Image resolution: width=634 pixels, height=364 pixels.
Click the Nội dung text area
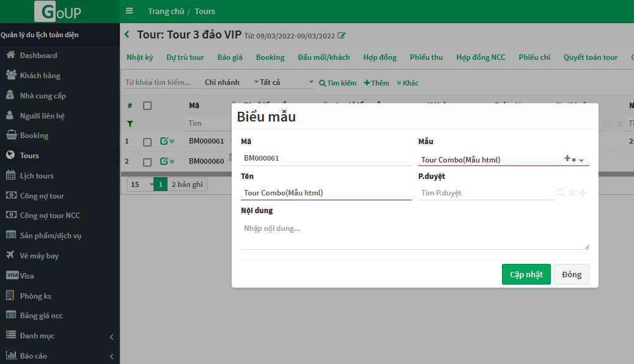point(415,235)
